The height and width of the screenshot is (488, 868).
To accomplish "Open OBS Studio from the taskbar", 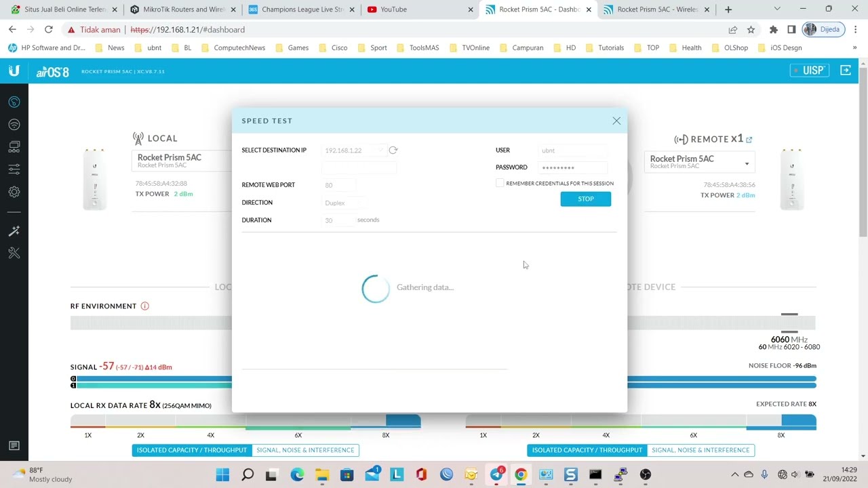I will (645, 474).
